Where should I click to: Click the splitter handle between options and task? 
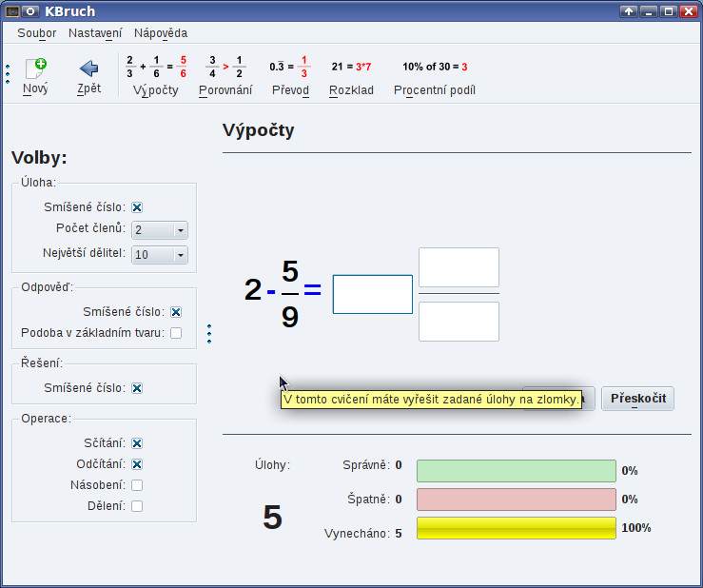[x=209, y=334]
